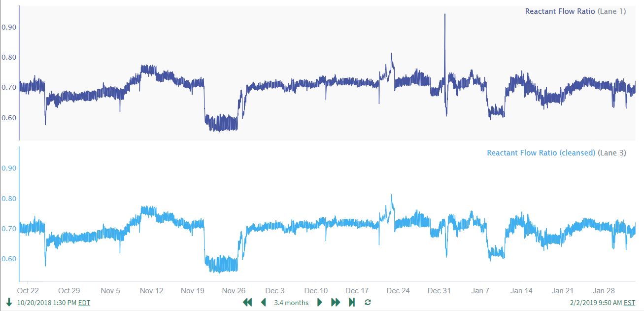Click the Nov 12 tick on the time axis
Screen dimensions: 644x311
click(151, 290)
